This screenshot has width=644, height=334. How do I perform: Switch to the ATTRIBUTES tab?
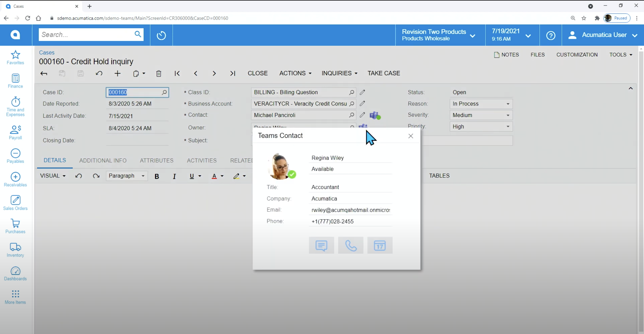click(156, 160)
